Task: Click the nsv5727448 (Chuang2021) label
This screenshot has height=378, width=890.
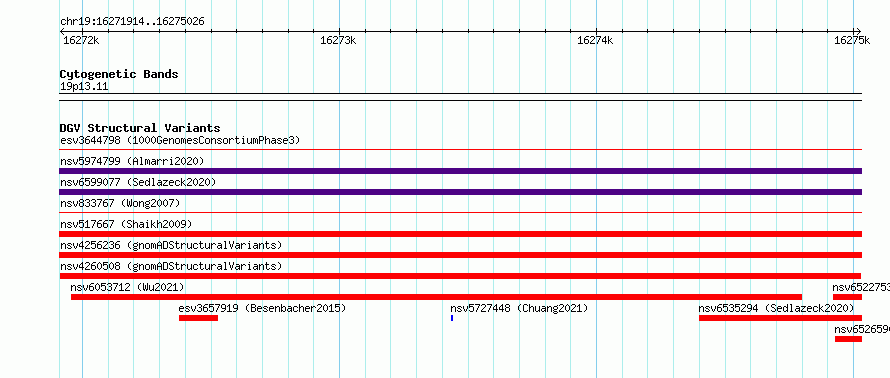Action: [x=519, y=308]
